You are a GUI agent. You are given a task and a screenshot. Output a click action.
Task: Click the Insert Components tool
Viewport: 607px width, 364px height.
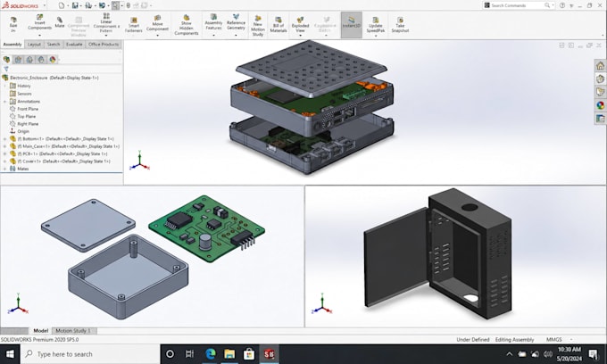coord(39,22)
